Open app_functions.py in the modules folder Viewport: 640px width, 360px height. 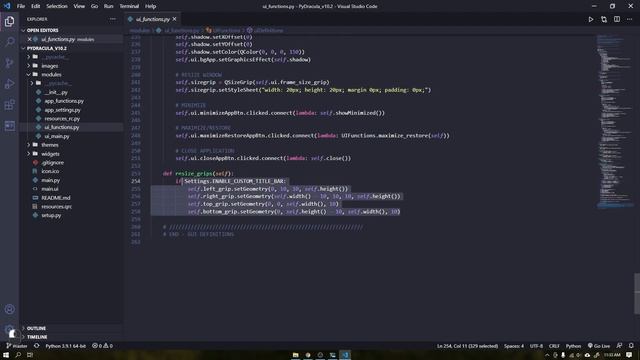(64, 101)
